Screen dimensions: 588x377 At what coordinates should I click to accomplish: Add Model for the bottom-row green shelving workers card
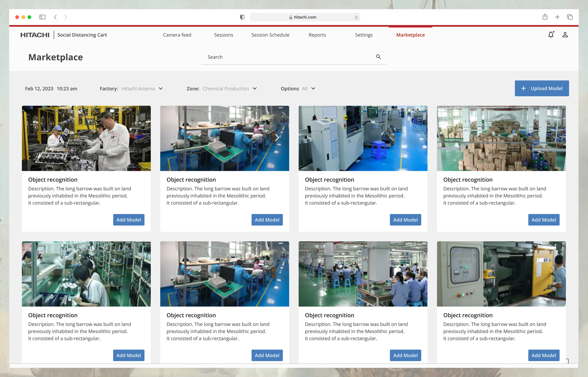click(x=129, y=355)
